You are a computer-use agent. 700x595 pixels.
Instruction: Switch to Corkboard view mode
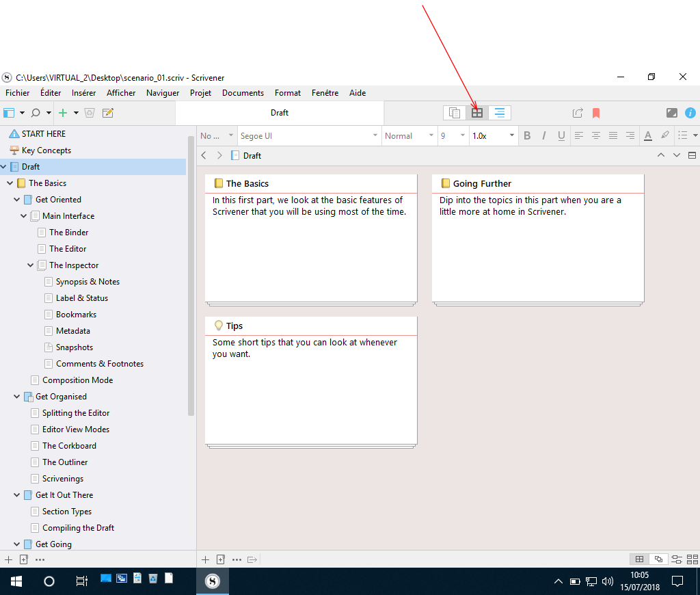tap(477, 113)
